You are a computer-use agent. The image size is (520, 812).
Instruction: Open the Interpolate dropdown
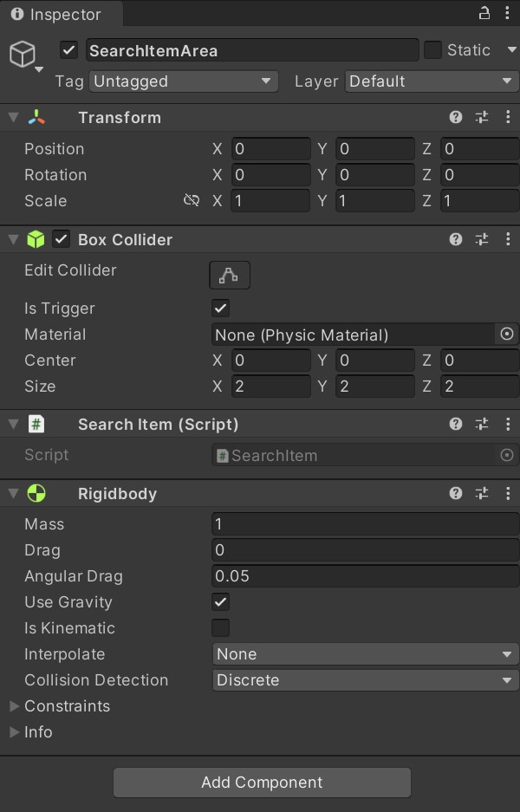(x=365, y=654)
